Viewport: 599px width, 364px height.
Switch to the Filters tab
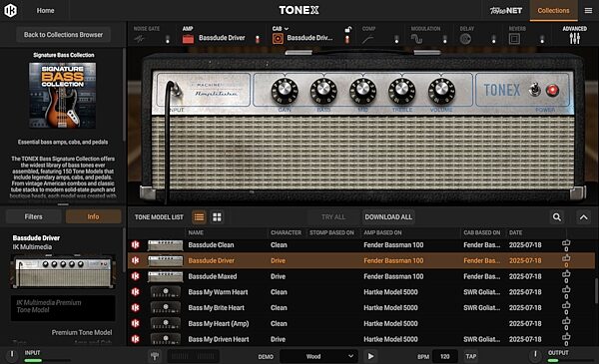[x=34, y=216]
